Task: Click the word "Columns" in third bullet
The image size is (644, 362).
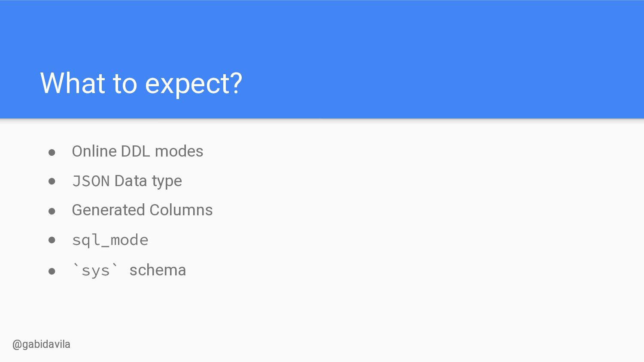Action: [x=181, y=210]
